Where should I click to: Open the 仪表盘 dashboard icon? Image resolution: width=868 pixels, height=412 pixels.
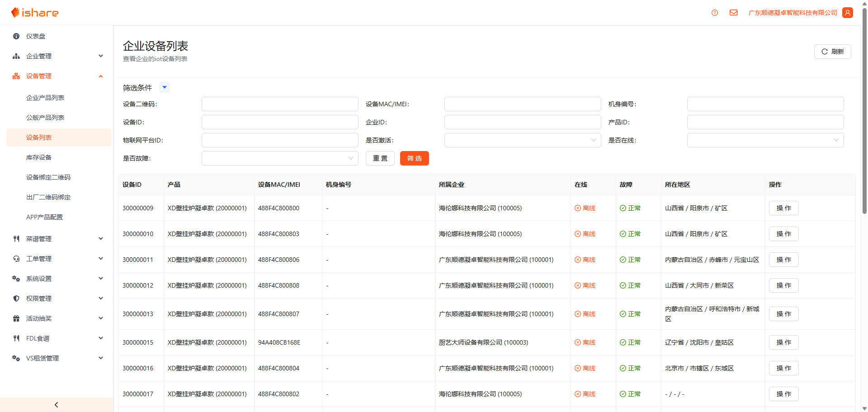[x=16, y=36]
